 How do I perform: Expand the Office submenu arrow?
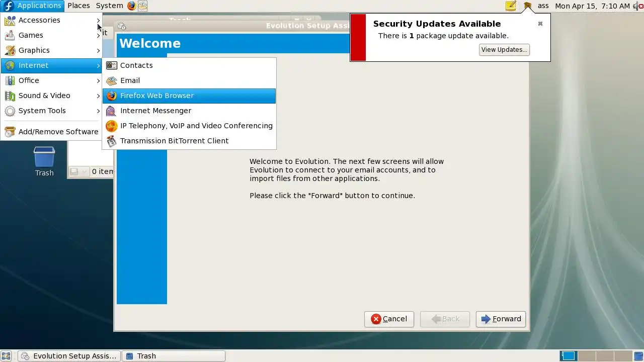(99, 80)
